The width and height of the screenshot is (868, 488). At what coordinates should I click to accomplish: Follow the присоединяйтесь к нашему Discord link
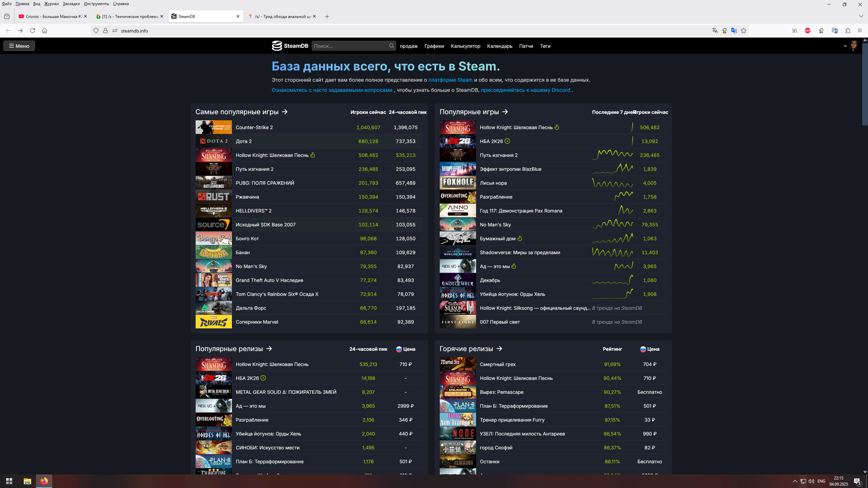pos(525,90)
